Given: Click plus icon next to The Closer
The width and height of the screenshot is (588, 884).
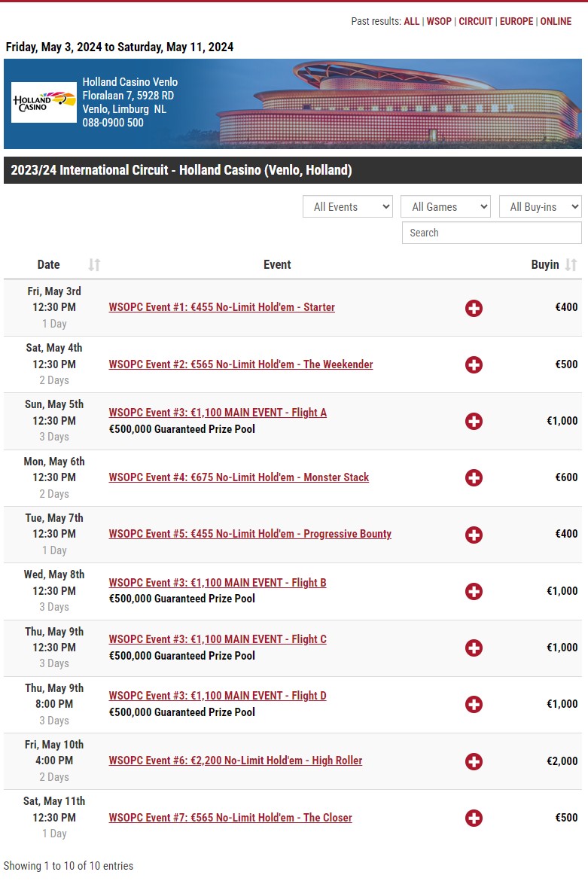Looking at the screenshot, I should click(x=474, y=818).
